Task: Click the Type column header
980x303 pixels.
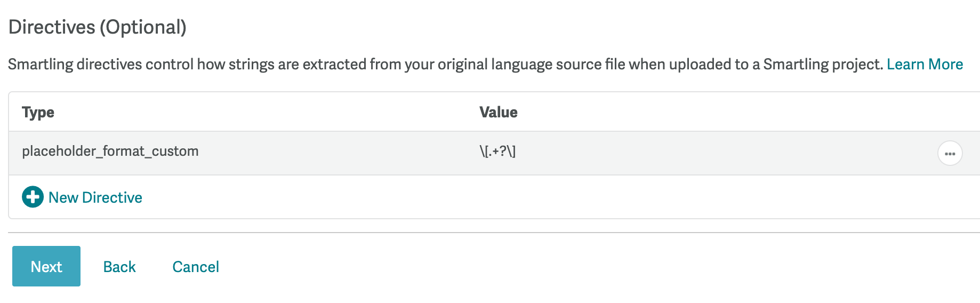Action: (x=38, y=113)
